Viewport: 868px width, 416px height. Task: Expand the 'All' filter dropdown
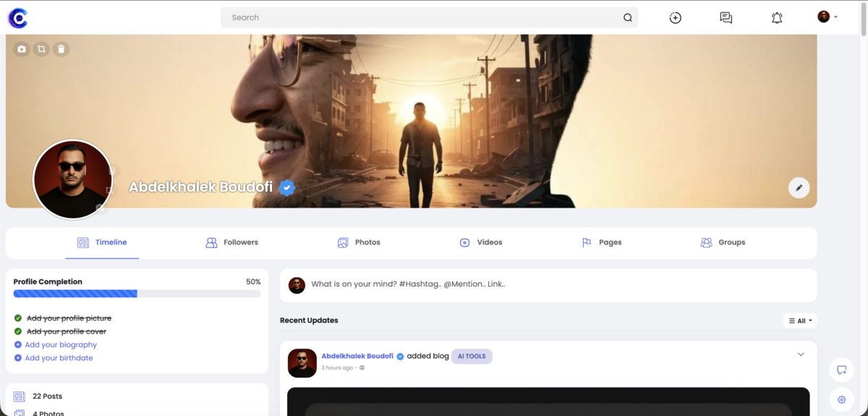pos(800,321)
